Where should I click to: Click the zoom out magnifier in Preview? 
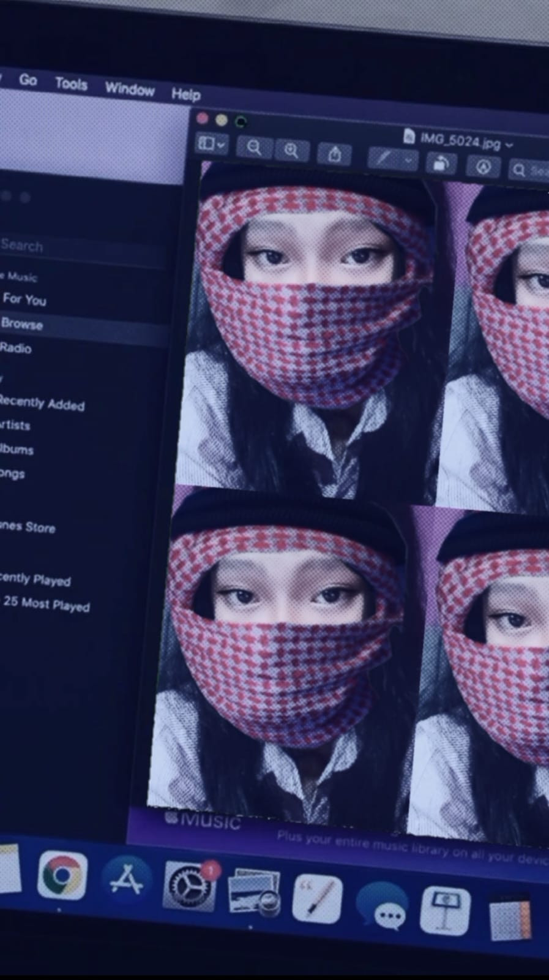tap(254, 148)
